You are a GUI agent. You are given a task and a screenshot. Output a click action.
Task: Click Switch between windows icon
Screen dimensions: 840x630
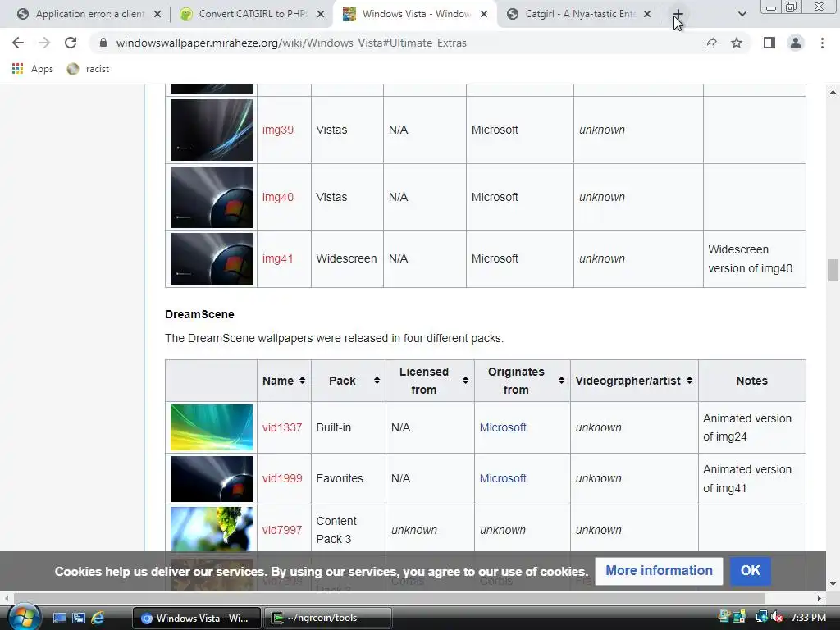point(79,619)
